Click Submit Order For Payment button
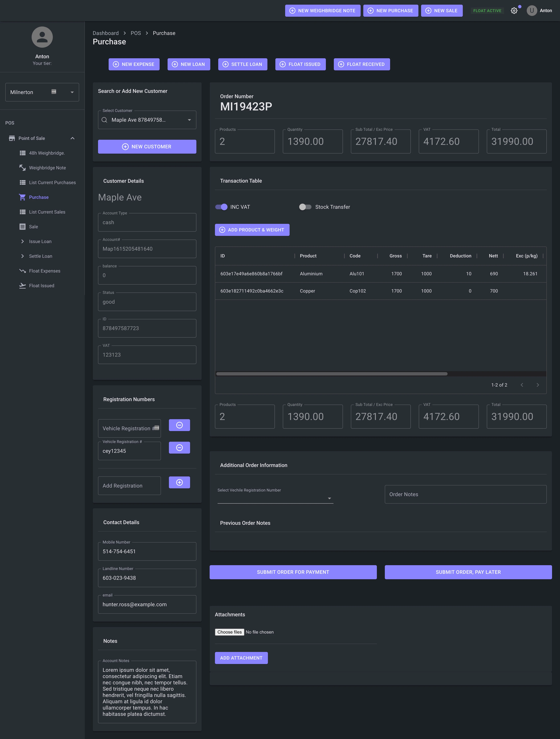Viewport: 560px width, 739px height. [x=293, y=572]
